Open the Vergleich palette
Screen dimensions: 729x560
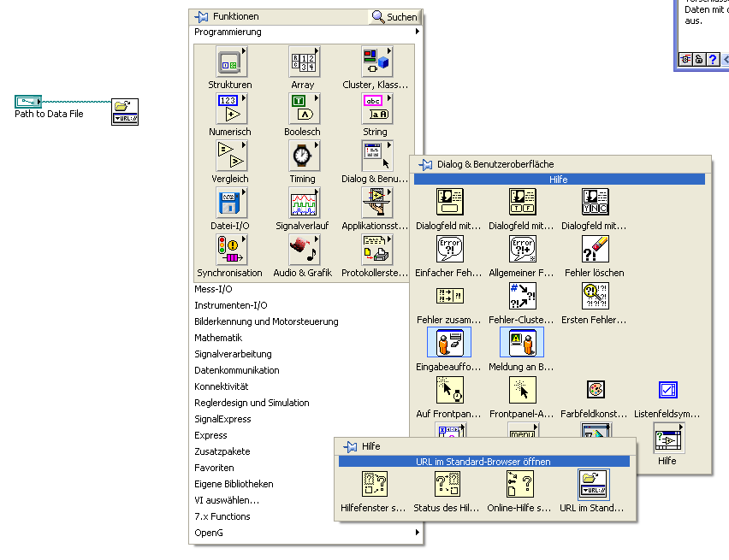click(231, 156)
